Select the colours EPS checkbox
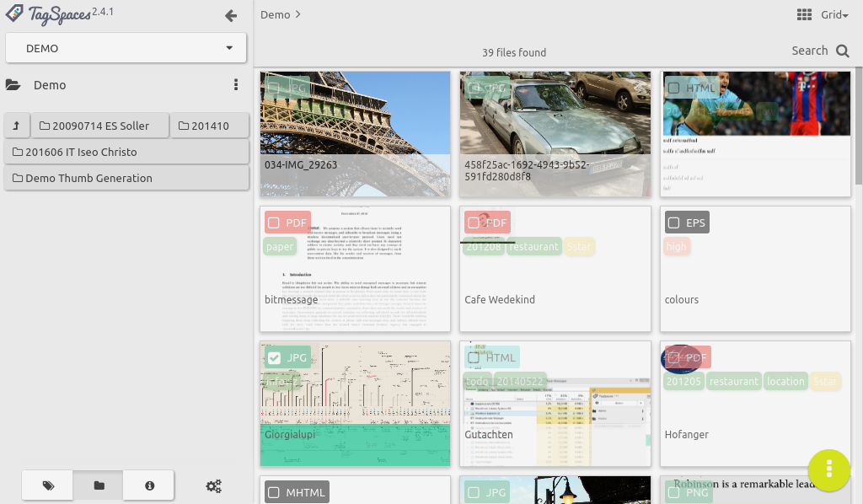863x504 pixels. coord(673,223)
